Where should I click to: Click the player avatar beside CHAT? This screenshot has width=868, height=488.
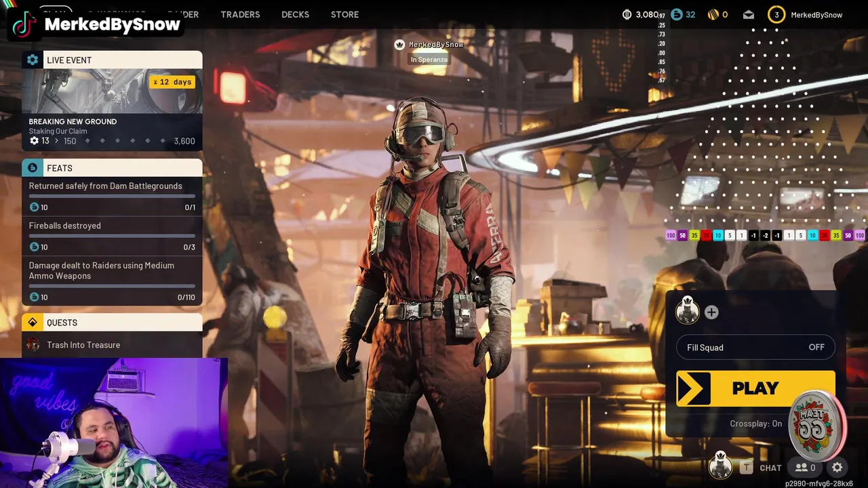click(x=720, y=466)
